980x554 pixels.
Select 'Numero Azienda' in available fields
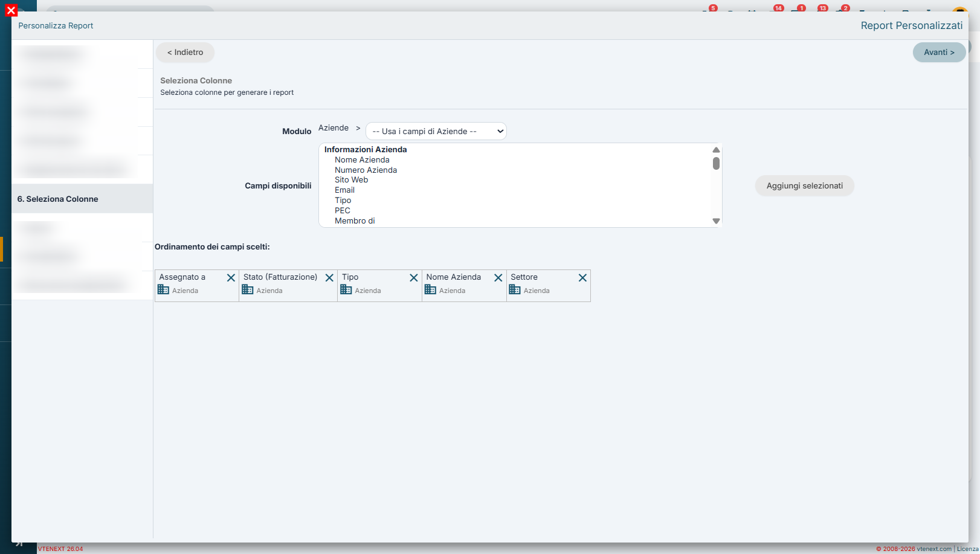pyautogui.click(x=366, y=170)
